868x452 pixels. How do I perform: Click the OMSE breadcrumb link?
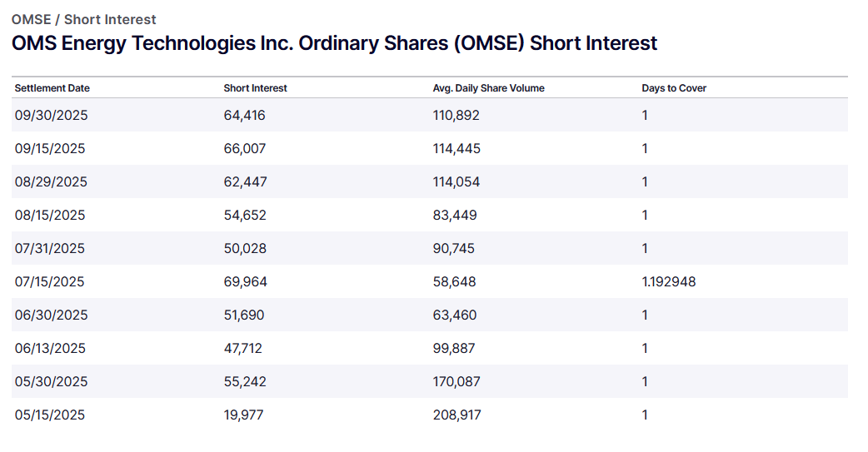point(30,19)
